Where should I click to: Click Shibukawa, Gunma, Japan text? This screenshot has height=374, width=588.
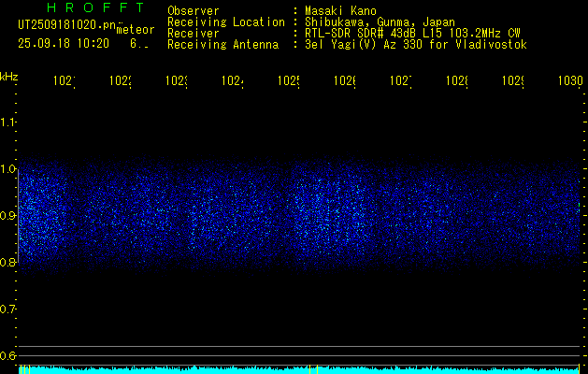pyautogui.click(x=380, y=22)
